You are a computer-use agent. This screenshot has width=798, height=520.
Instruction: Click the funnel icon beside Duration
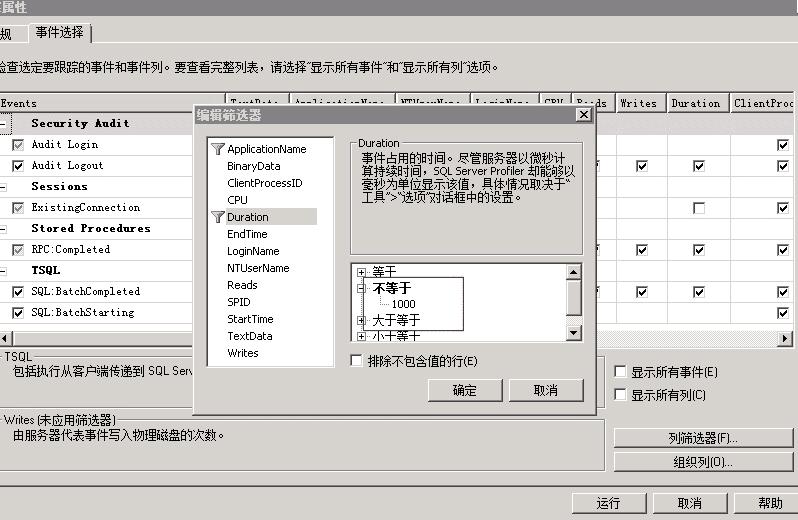pyautogui.click(x=218, y=217)
